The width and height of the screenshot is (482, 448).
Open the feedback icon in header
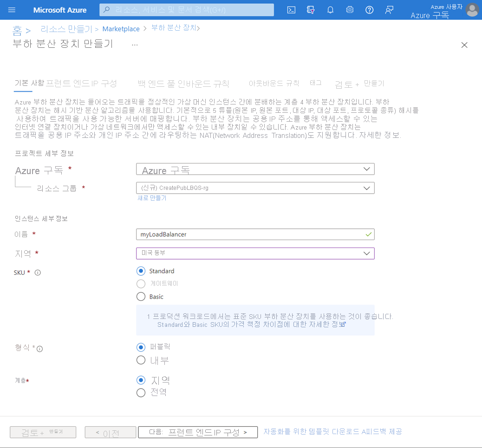click(389, 10)
